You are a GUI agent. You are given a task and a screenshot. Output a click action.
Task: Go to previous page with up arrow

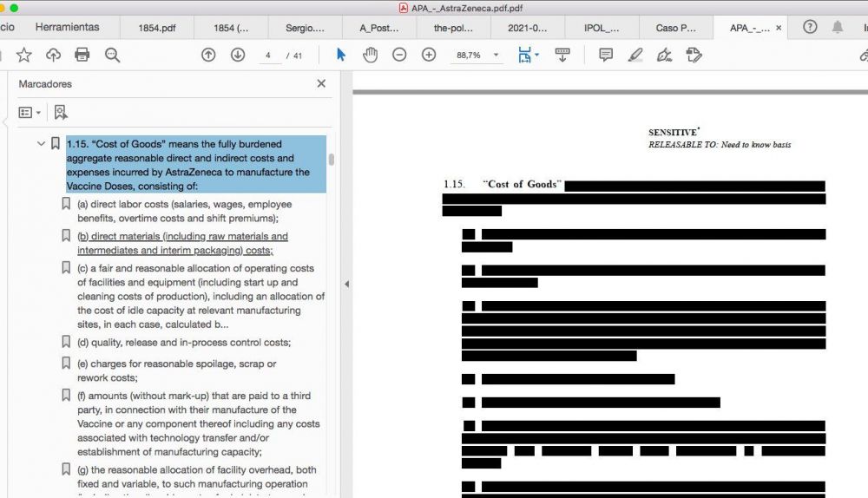pyautogui.click(x=208, y=55)
